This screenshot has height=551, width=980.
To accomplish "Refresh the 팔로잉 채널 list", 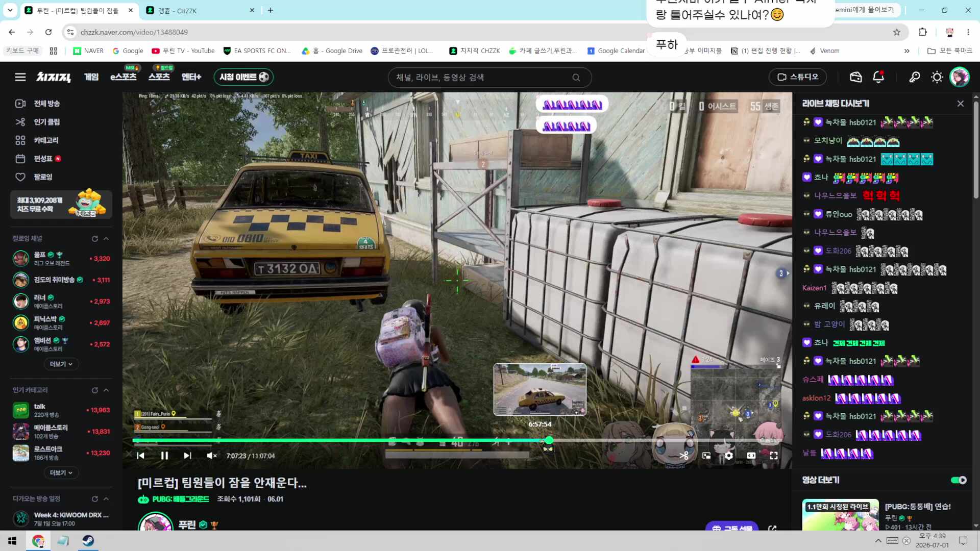I will (95, 239).
